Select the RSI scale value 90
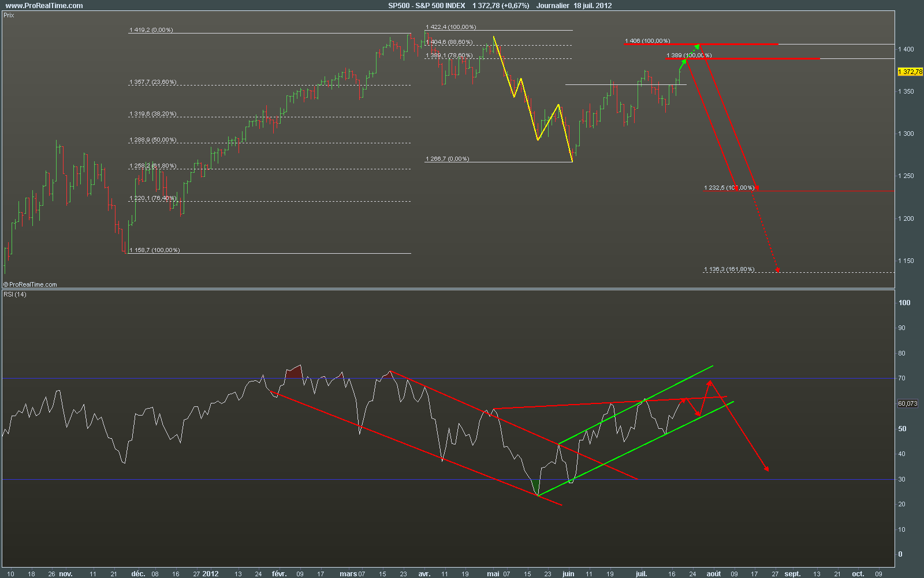Screen dimensions: 924x578 pos(902,328)
